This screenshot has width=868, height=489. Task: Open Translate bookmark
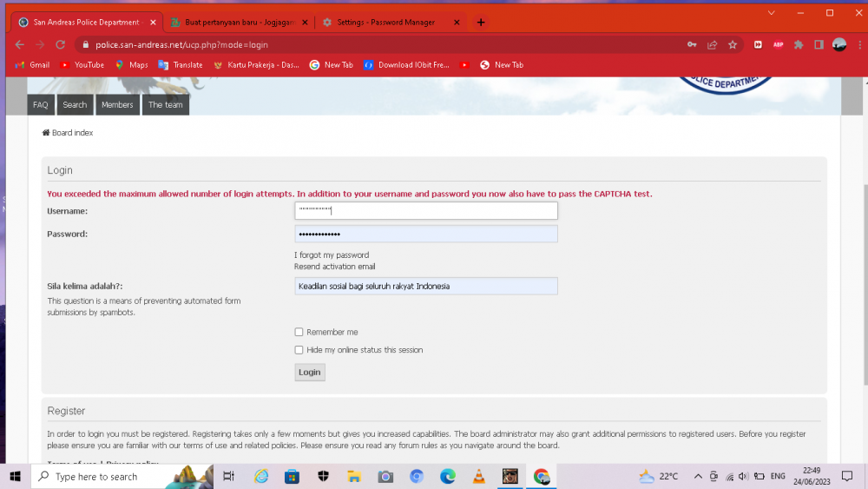click(181, 65)
